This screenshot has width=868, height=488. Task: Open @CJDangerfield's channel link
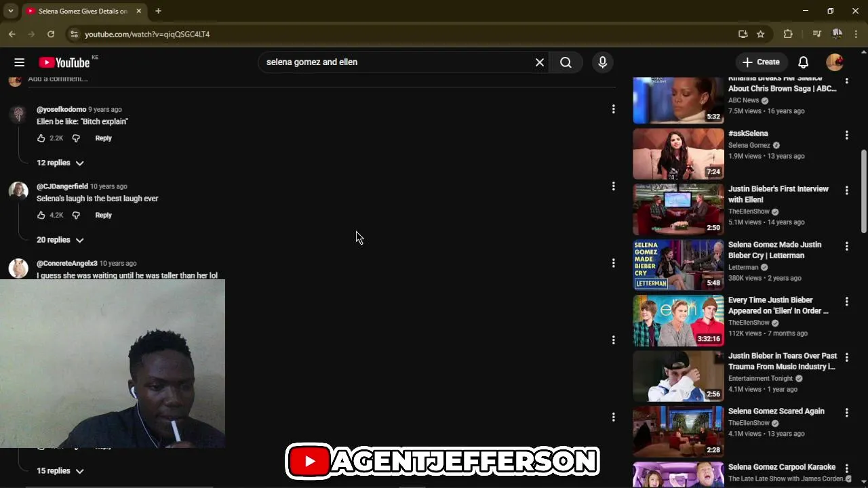[x=62, y=186]
